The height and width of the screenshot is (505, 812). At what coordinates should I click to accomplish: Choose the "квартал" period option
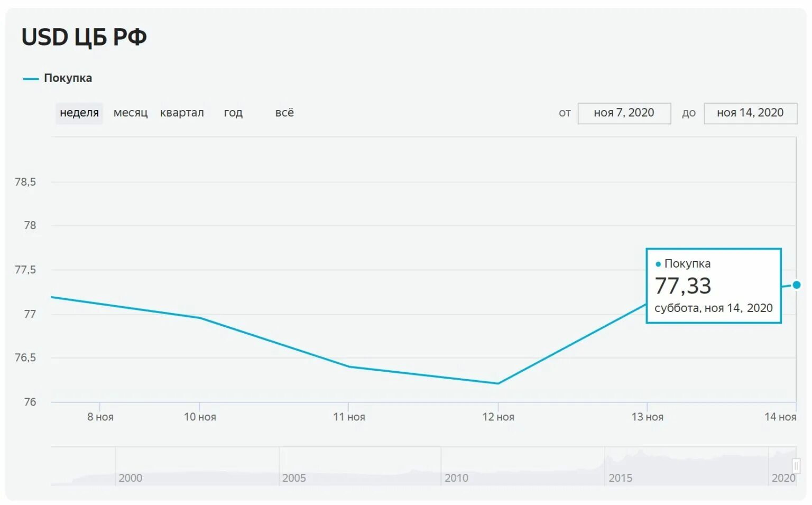(x=182, y=113)
